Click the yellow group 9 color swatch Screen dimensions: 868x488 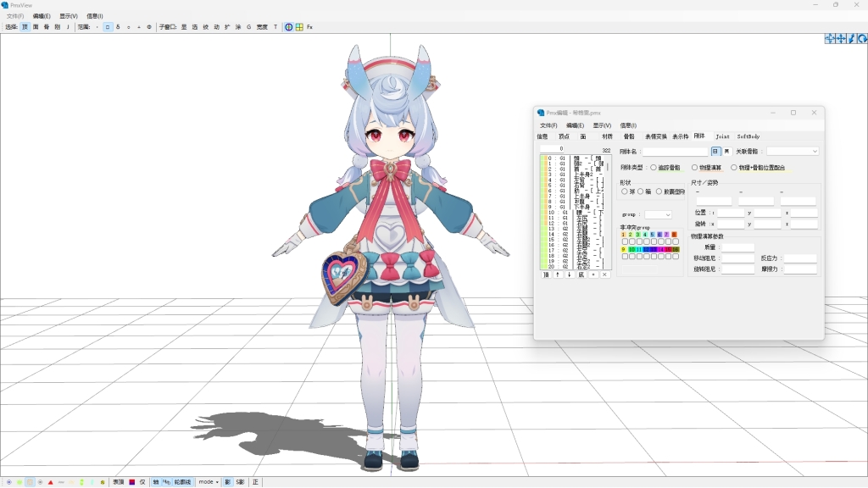623,250
